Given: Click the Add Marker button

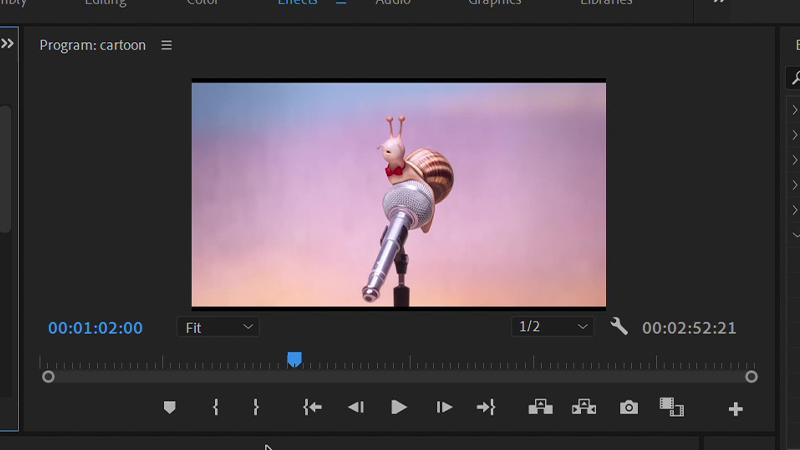Looking at the screenshot, I should pyautogui.click(x=169, y=407).
